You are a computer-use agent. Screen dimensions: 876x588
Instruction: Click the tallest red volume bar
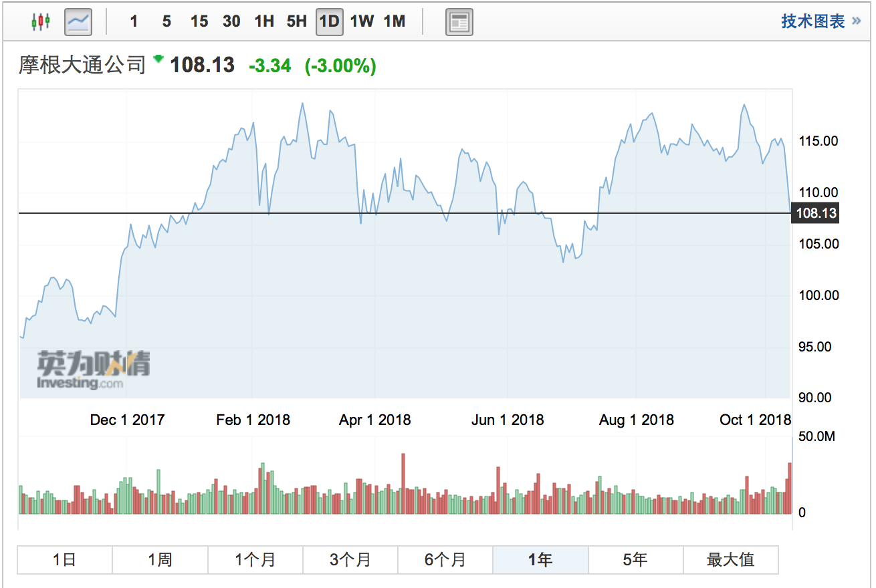(x=403, y=484)
